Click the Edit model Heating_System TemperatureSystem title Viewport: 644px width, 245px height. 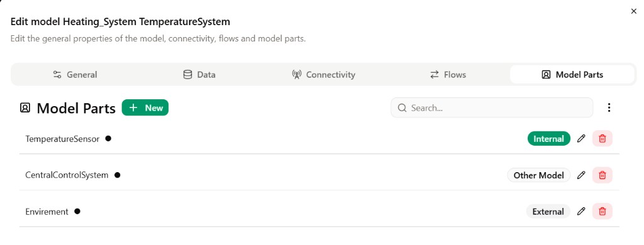[x=120, y=21]
